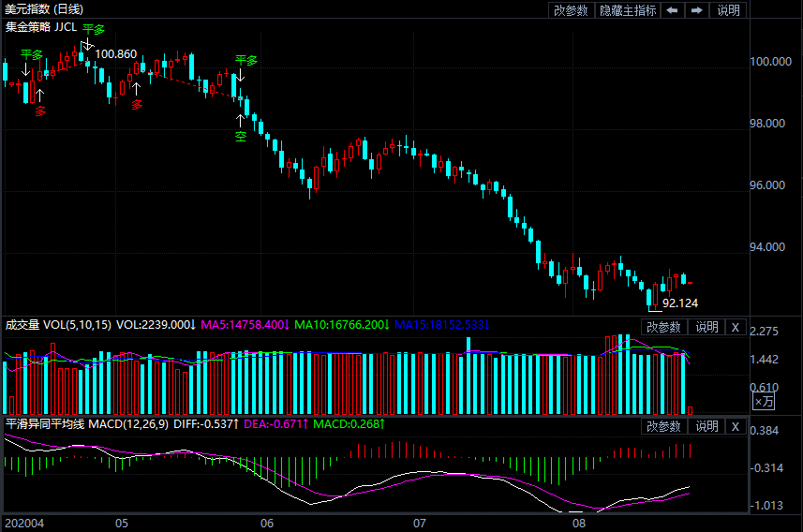Click the ×万 unit box on volume axis
The height and width of the screenshot is (532, 803).
764,401
